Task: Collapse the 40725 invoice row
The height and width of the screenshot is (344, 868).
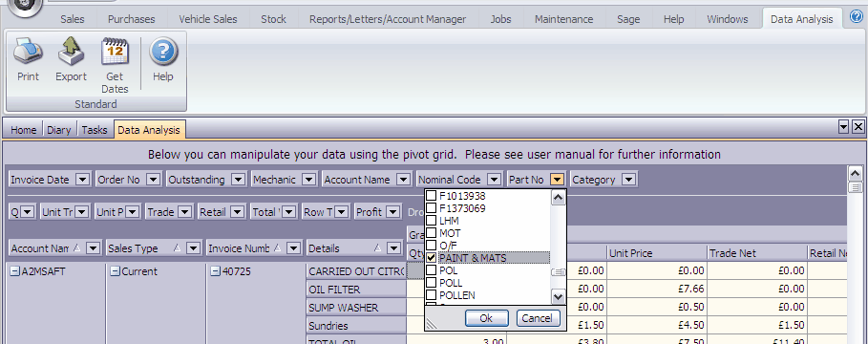Action: coord(216,271)
